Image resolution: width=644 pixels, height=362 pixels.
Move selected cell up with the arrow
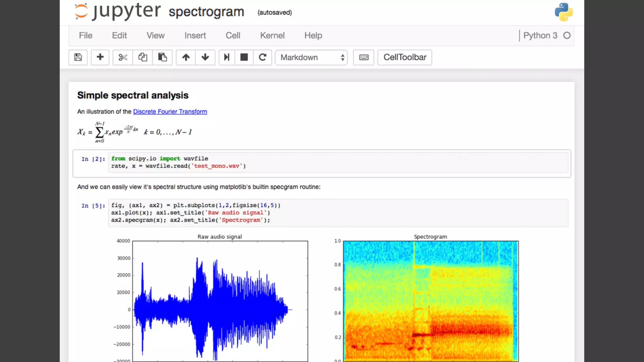[186, 57]
